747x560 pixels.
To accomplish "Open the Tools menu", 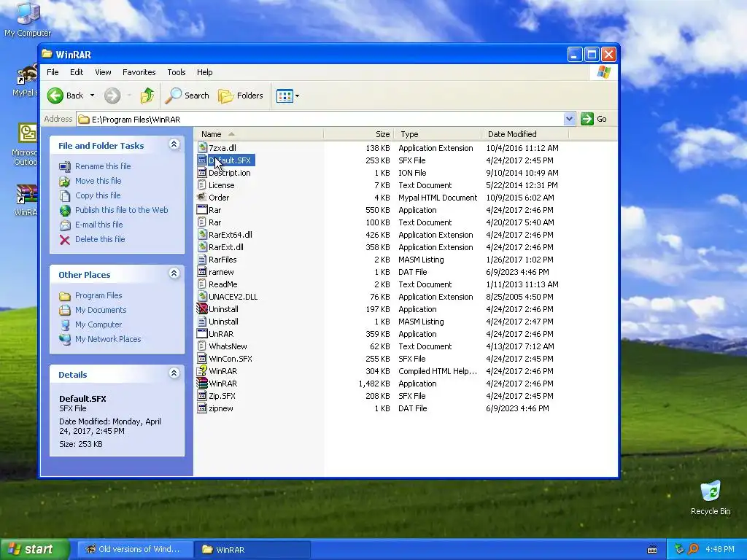I will (177, 72).
